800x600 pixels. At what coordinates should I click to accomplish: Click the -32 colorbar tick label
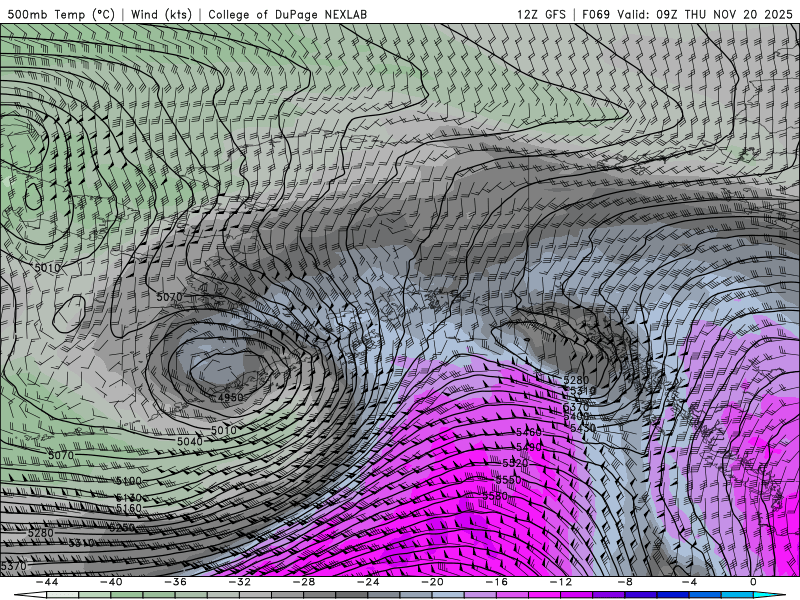point(240,582)
